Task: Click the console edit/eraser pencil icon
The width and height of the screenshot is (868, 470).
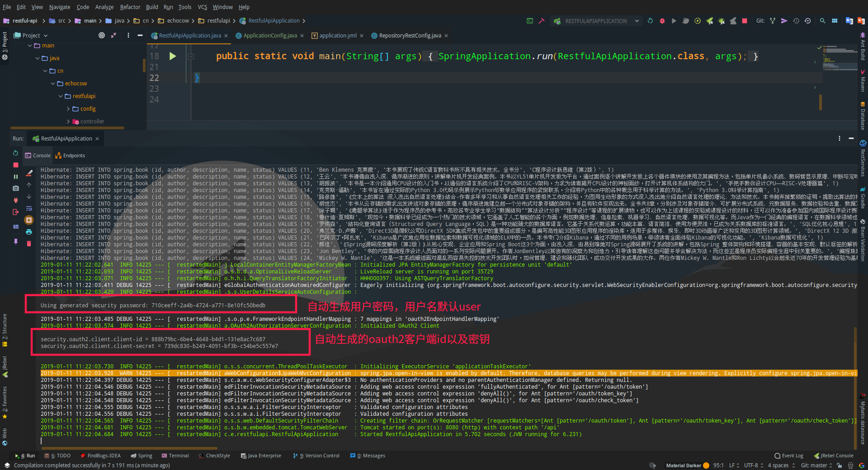Action: pyautogui.click(x=29, y=173)
